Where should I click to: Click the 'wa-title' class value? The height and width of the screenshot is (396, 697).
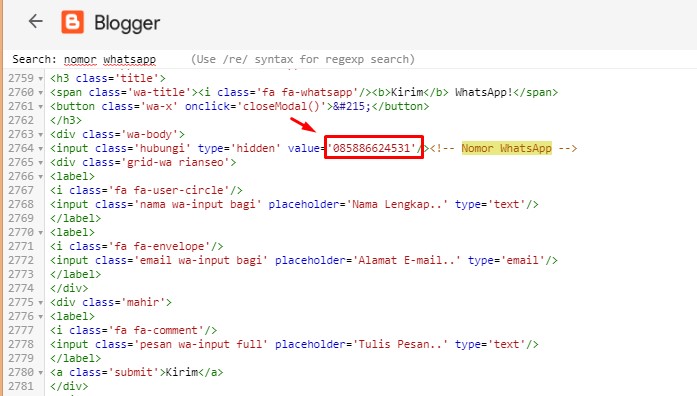(x=159, y=92)
